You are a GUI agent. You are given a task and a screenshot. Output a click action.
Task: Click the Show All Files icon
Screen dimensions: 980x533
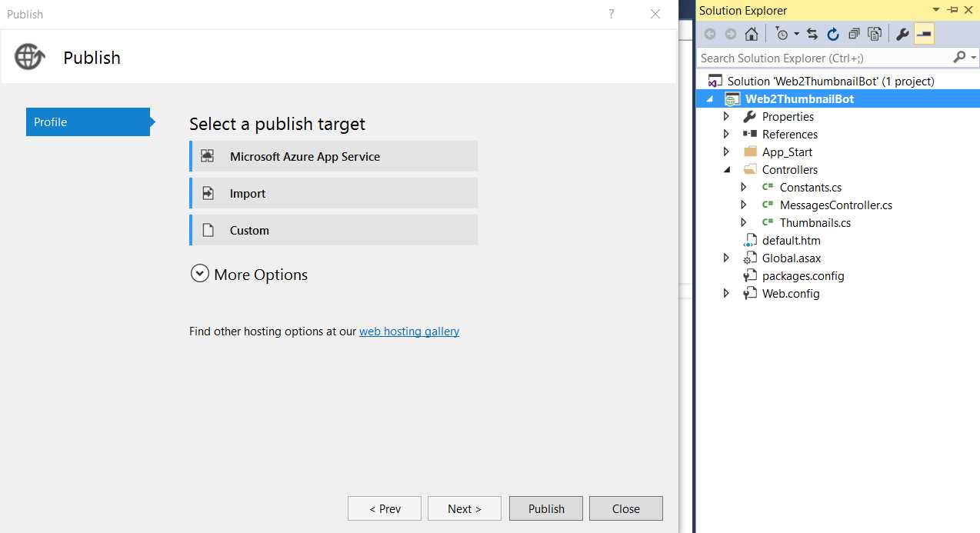coord(875,33)
